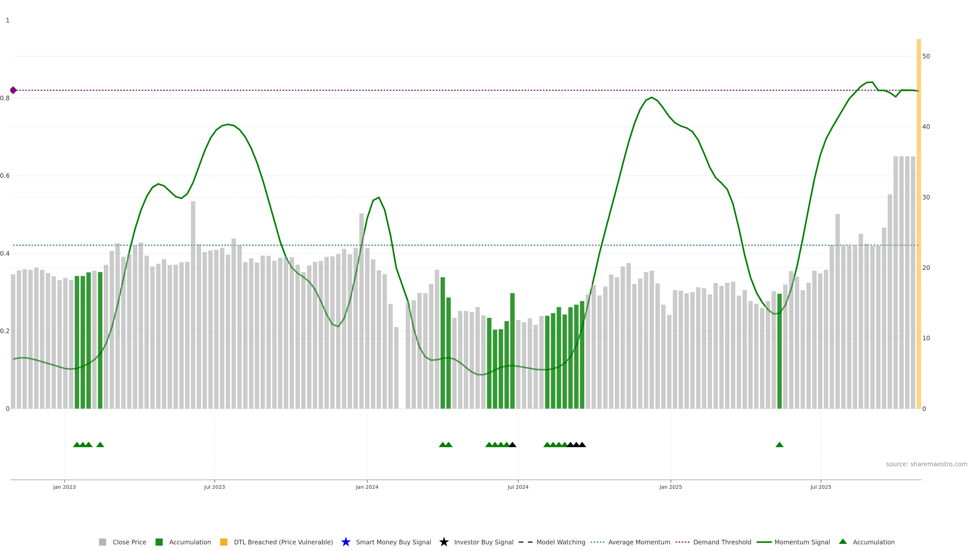Viewport: 980px width, 551px height.
Task: Hide the Average Momentum legend series
Action: [x=639, y=542]
